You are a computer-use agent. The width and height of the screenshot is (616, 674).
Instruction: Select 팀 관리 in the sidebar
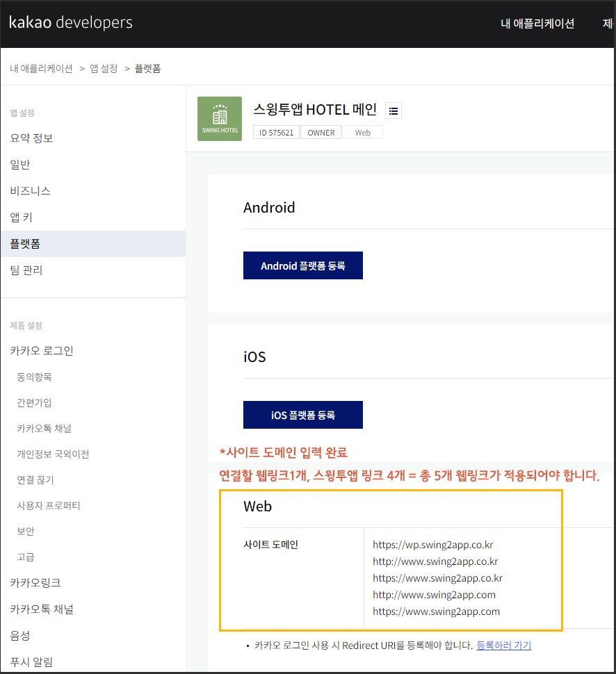click(x=26, y=270)
